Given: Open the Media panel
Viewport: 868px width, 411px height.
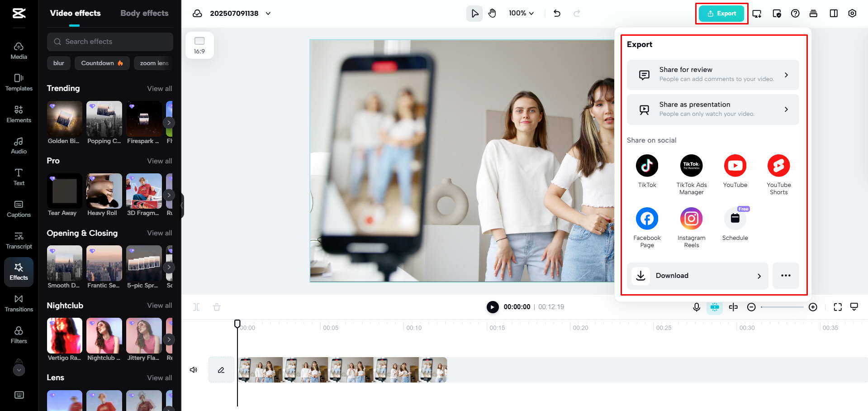Looking at the screenshot, I should tap(19, 50).
